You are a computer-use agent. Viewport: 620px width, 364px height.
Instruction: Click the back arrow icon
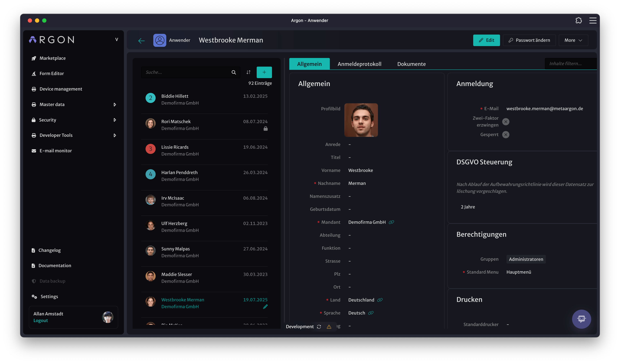click(141, 41)
